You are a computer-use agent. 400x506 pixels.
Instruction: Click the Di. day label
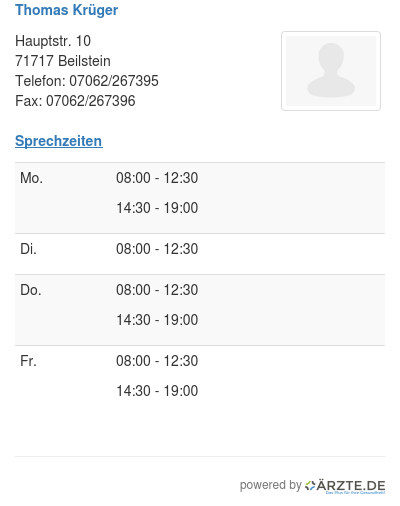click(28, 249)
